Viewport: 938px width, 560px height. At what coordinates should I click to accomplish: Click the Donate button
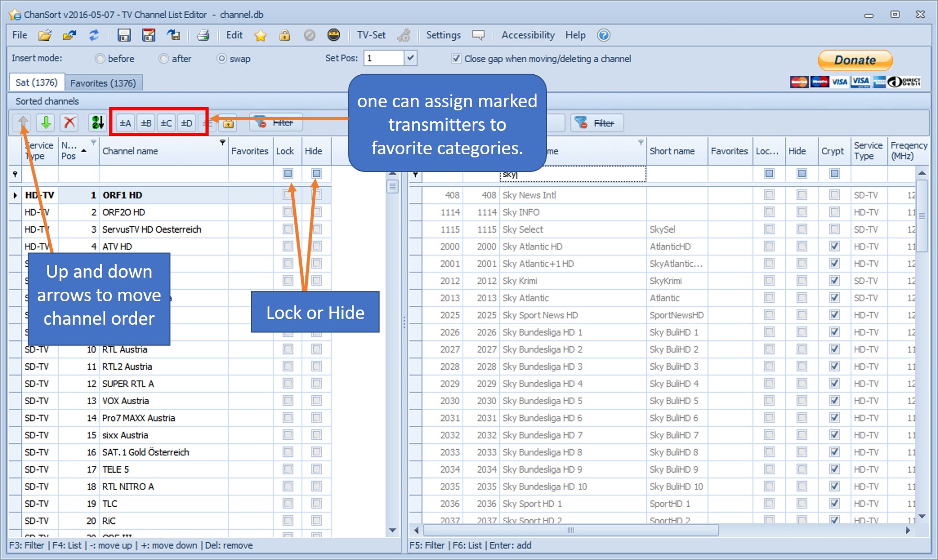[855, 60]
